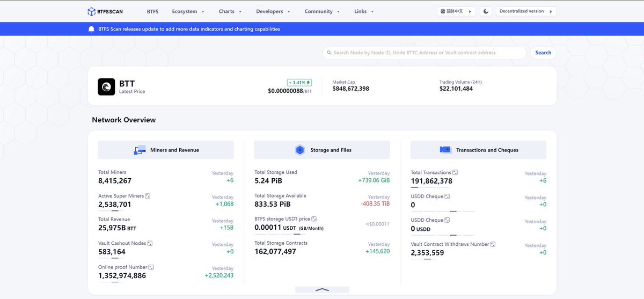Expand the Ecosystem menu
644x299 pixels.
tap(188, 11)
